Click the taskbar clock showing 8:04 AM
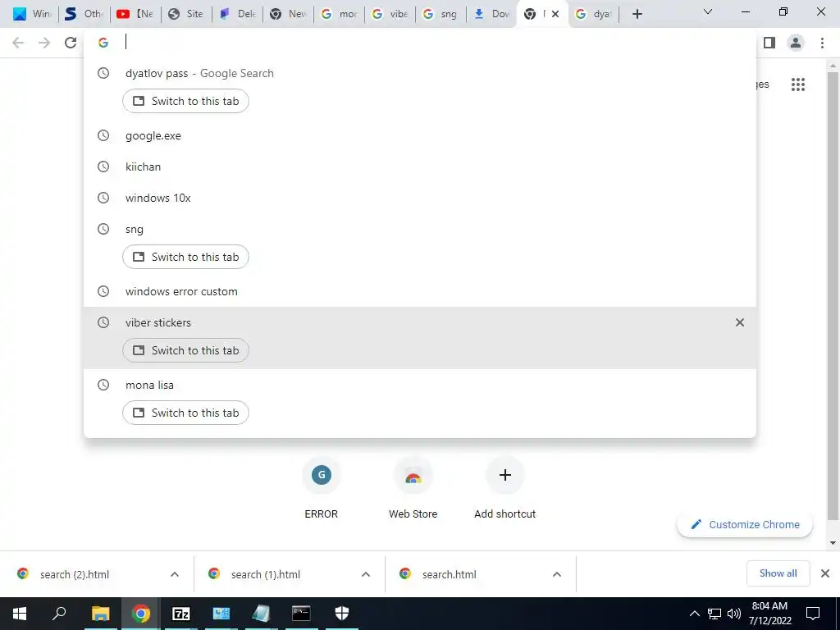 point(769,614)
